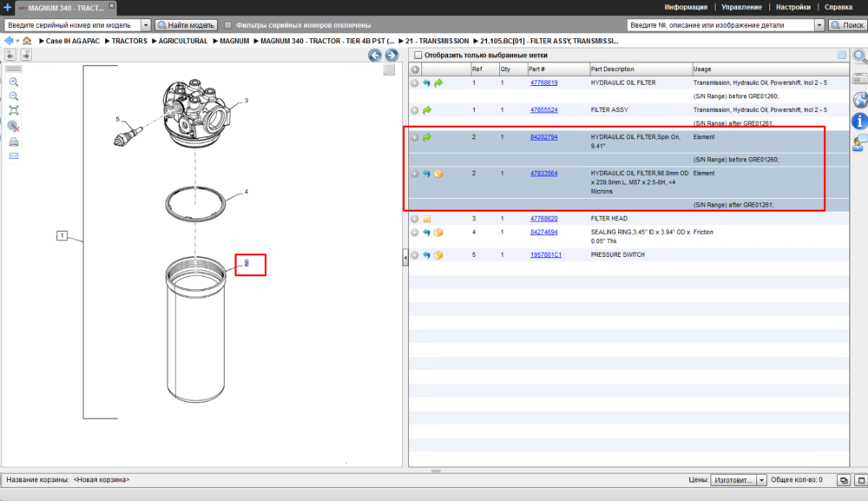Open the blue information icon in sidebar

coord(859,121)
